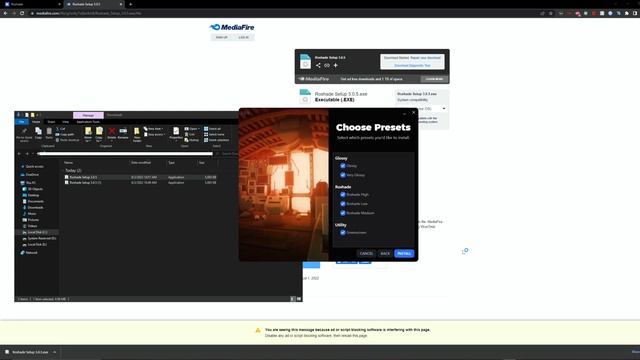The width and height of the screenshot is (640, 360).
Task: Click the Copy icon in Explorer ribbon
Action: pos(38,133)
